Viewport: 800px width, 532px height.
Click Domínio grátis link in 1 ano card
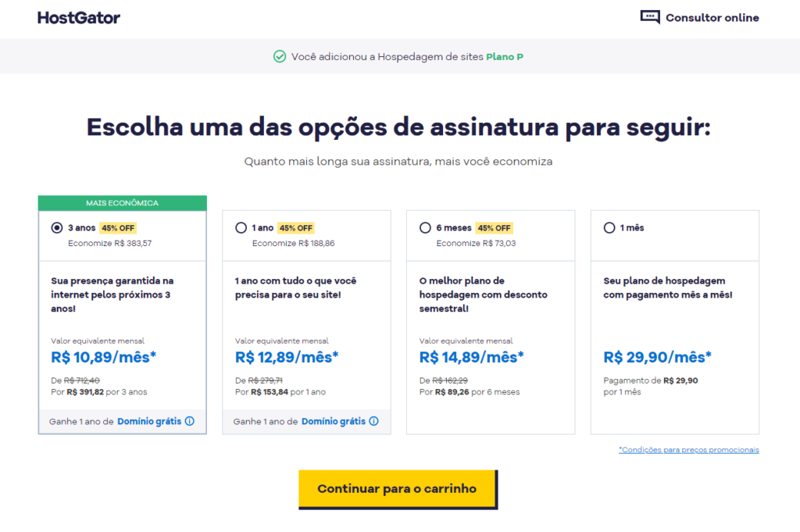[333, 421]
